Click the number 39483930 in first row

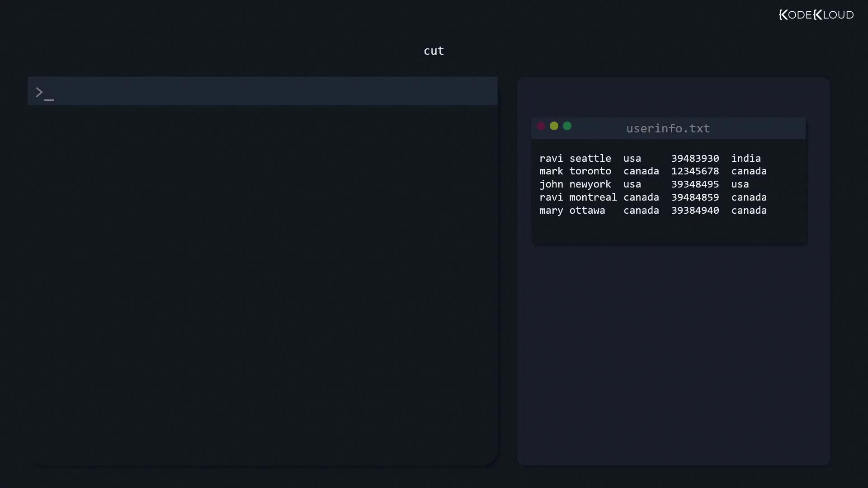695,159
